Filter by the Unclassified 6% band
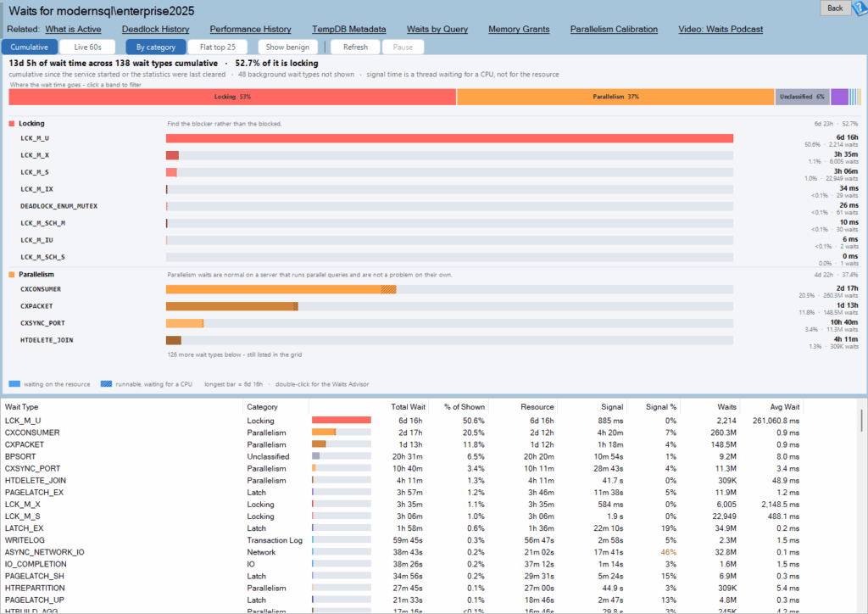The width and height of the screenshot is (868, 614). click(x=802, y=97)
